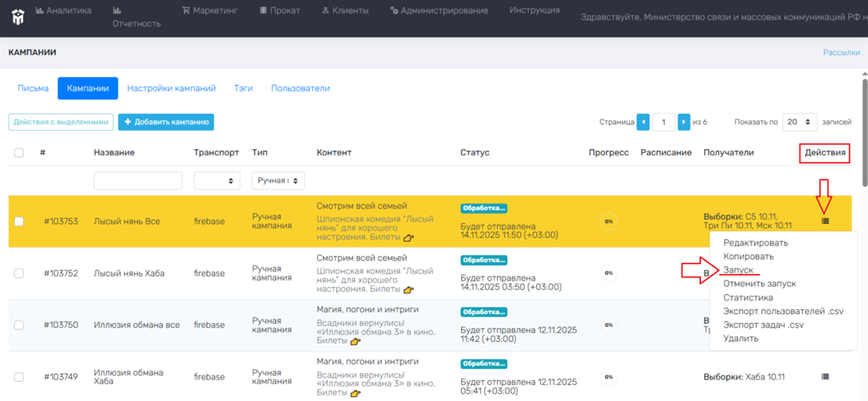Click the Добавить кампанию button
The width and height of the screenshot is (868, 401).
tap(166, 122)
